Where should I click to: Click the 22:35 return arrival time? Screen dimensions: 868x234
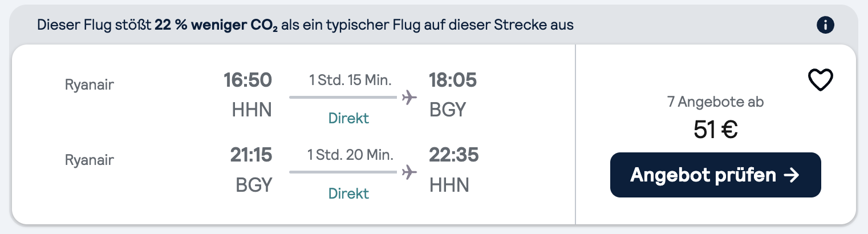pos(453,155)
